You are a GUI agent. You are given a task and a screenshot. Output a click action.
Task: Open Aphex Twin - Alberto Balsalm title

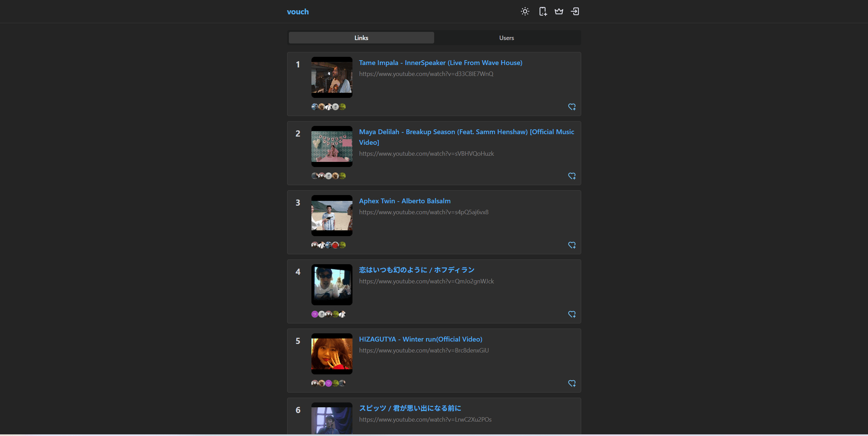404,201
